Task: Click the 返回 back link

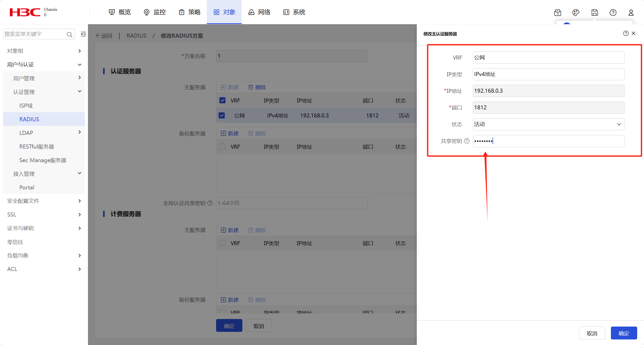Action: (x=104, y=36)
